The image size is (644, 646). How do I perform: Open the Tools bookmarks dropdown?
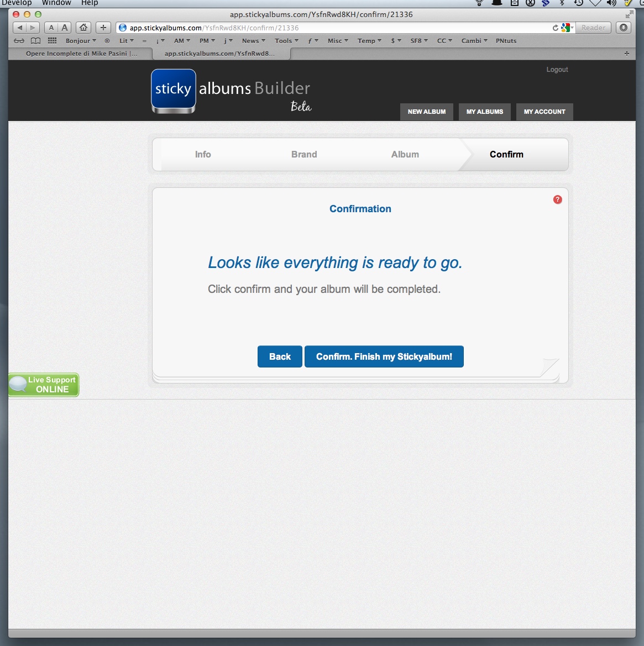point(286,41)
